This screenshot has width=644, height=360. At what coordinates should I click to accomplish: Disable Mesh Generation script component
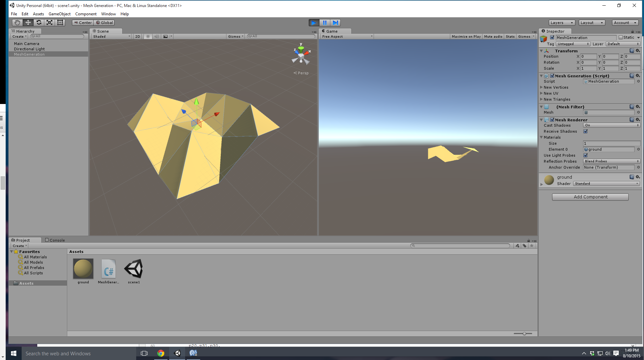click(552, 76)
